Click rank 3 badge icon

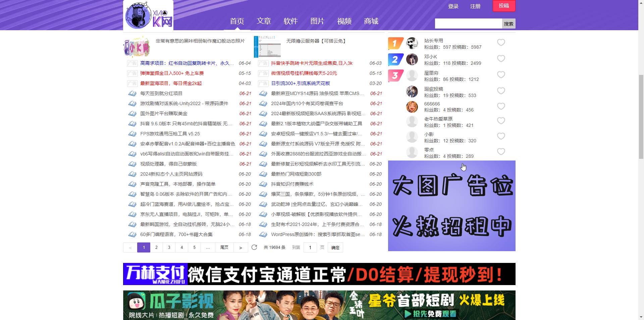click(396, 76)
